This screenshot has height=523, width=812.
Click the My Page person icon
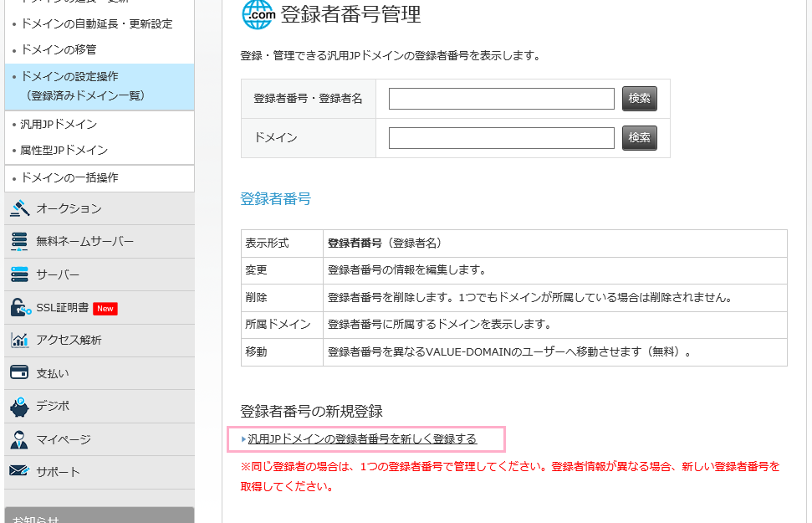(x=19, y=439)
